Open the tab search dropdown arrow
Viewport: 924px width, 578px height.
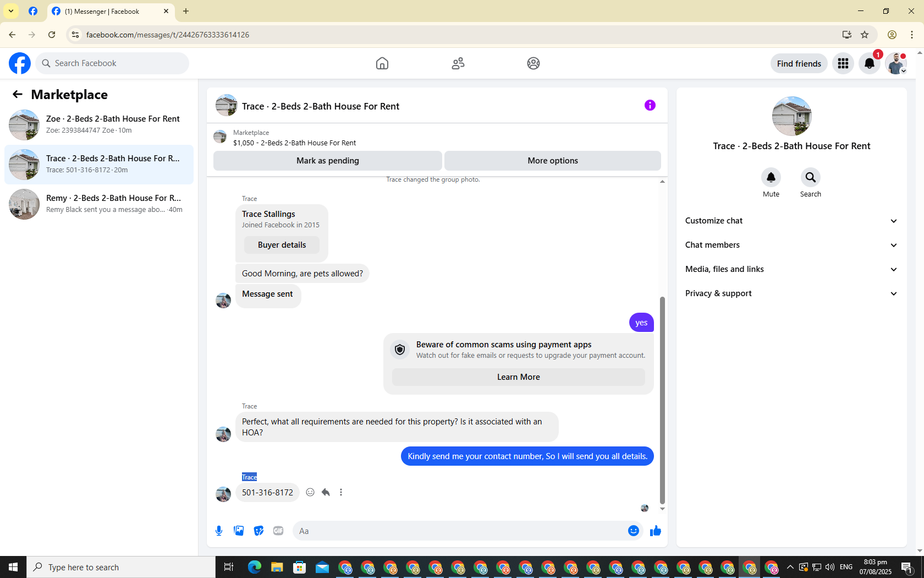coord(11,11)
